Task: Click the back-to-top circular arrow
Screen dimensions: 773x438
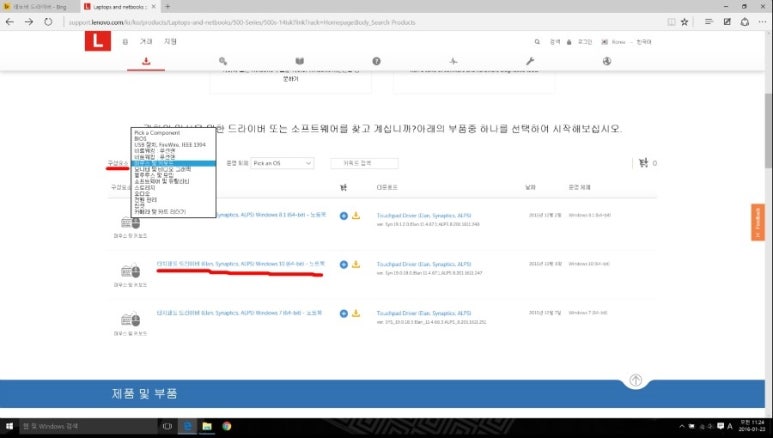Action: click(x=635, y=380)
